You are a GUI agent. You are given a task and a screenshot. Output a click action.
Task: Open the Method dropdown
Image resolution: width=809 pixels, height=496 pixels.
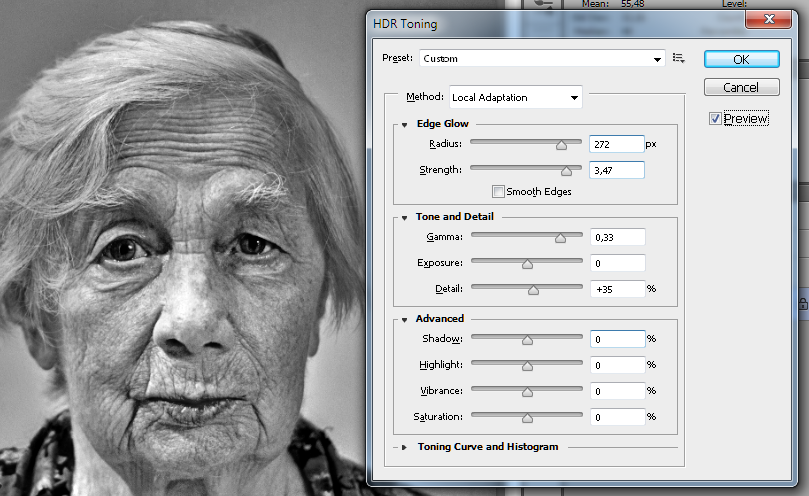[x=516, y=97]
